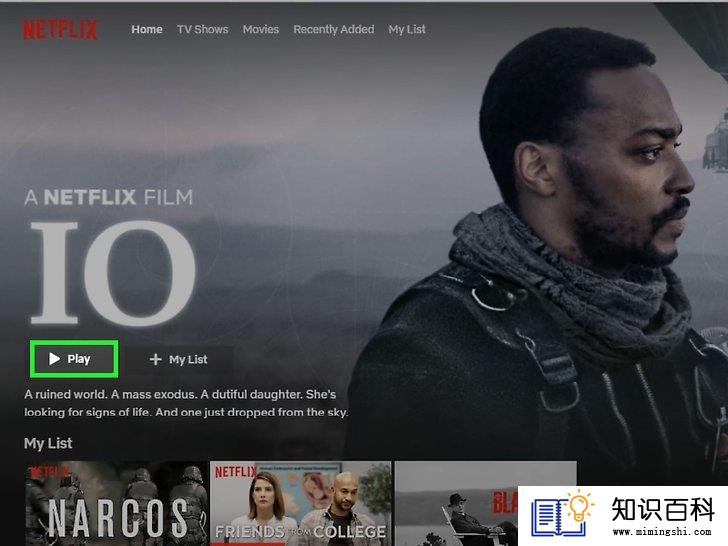This screenshot has width=728, height=546.
Task: Open the Movies section
Action: point(260,29)
